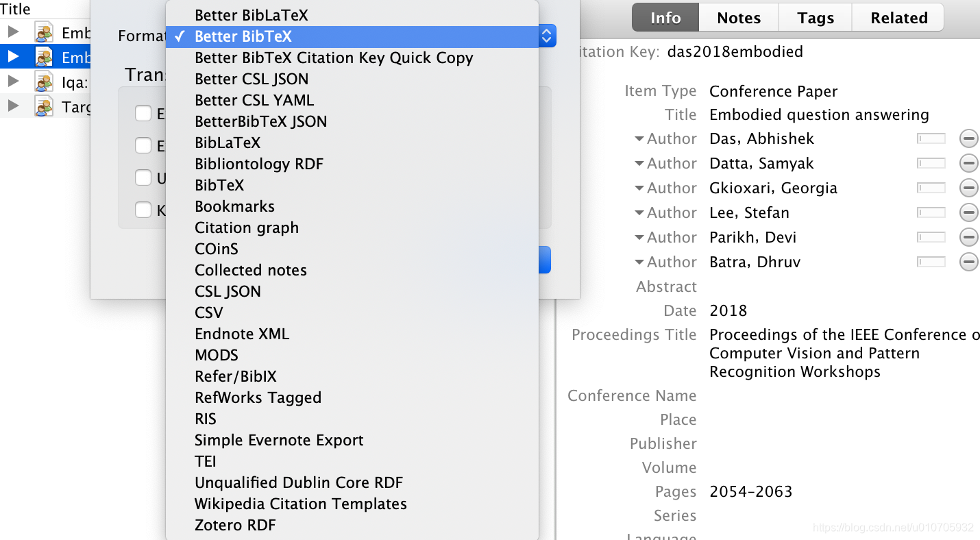Click conference paper icon of Iqa item
Viewport: 980px width, 540px height.
pyautogui.click(x=44, y=82)
